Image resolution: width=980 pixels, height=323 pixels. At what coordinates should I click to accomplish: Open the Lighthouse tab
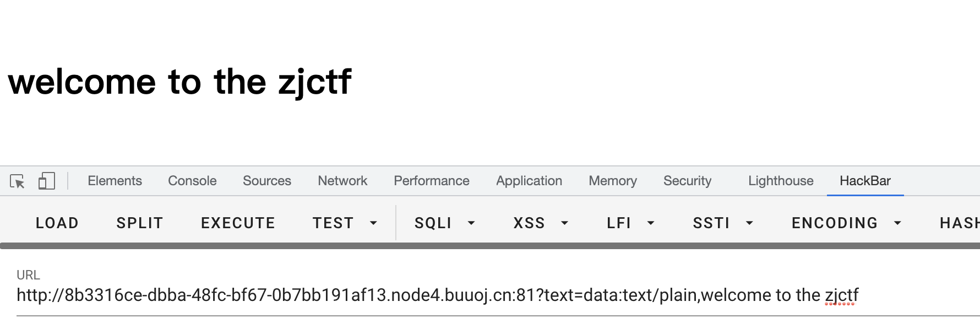tap(781, 181)
